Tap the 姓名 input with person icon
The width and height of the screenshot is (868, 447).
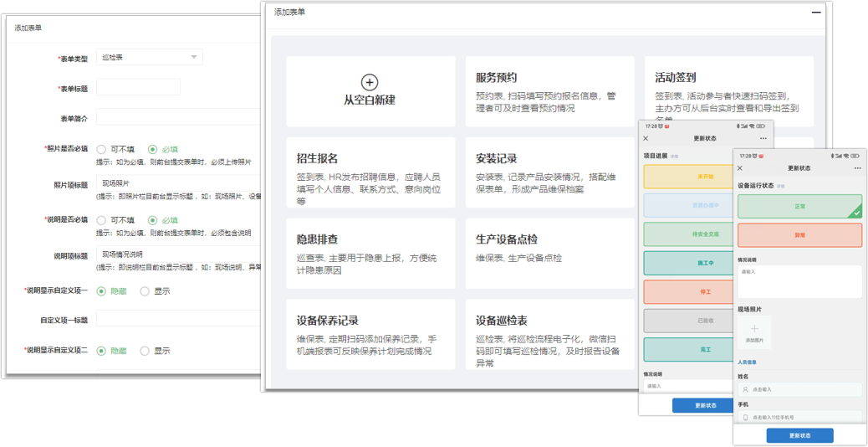[799, 389]
